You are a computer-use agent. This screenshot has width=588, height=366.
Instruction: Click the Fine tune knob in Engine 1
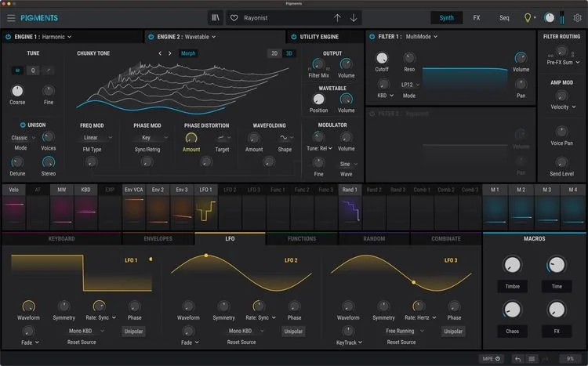pos(49,90)
